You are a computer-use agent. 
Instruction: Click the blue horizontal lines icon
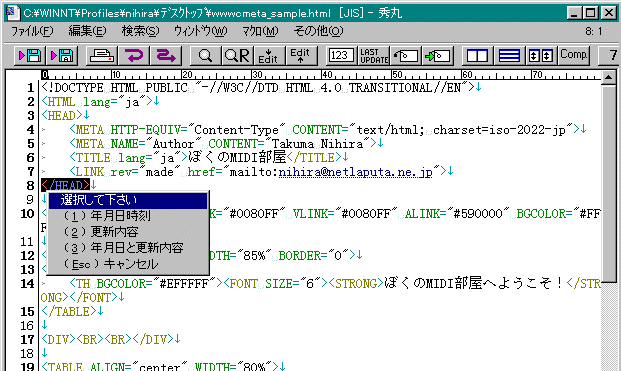509,55
